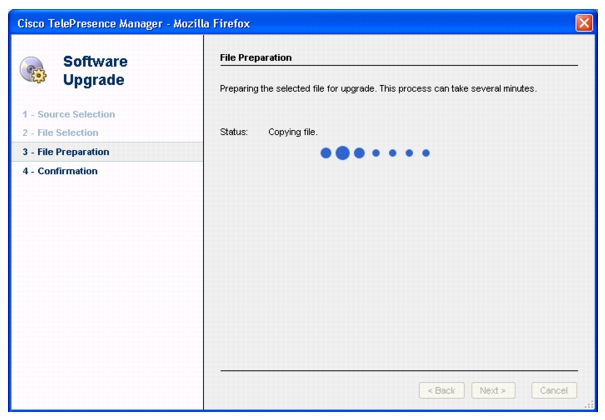
Task: Click the dotted copying progress indicator
Action: click(x=375, y=153)
